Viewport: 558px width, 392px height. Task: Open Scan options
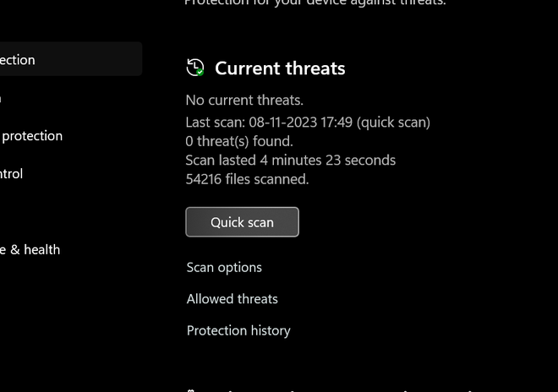(224, 267)
